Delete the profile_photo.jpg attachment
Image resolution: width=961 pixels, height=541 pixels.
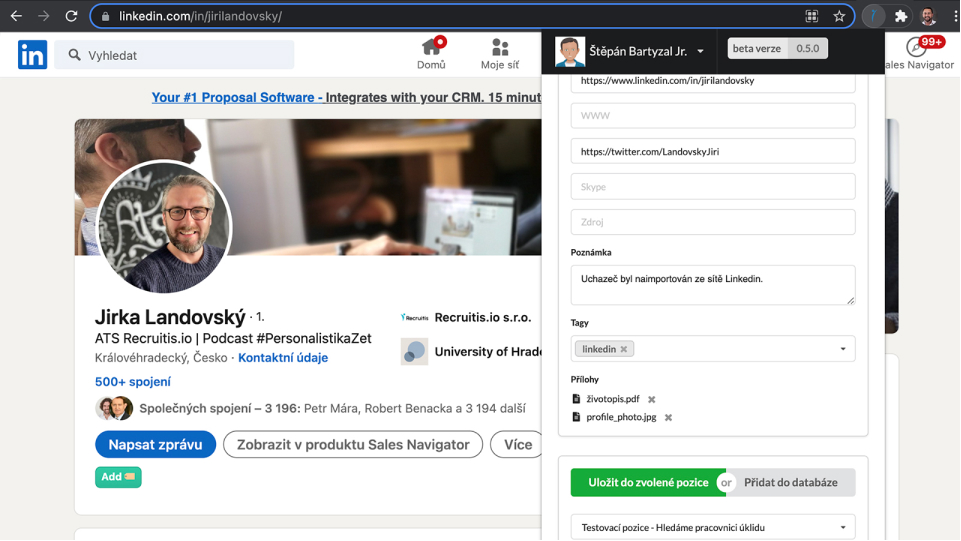pyautogui.click(x=669, y=418)
